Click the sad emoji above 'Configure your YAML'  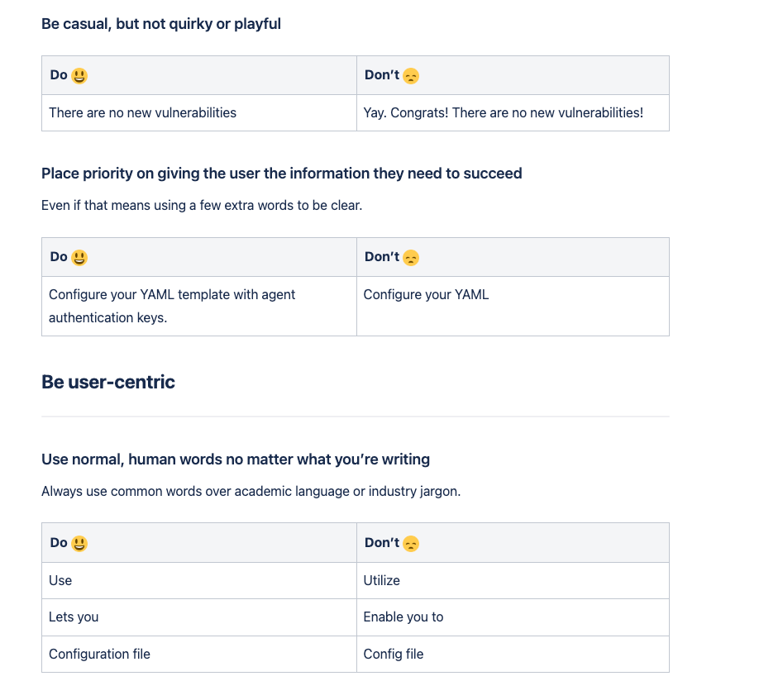(410, 258)
